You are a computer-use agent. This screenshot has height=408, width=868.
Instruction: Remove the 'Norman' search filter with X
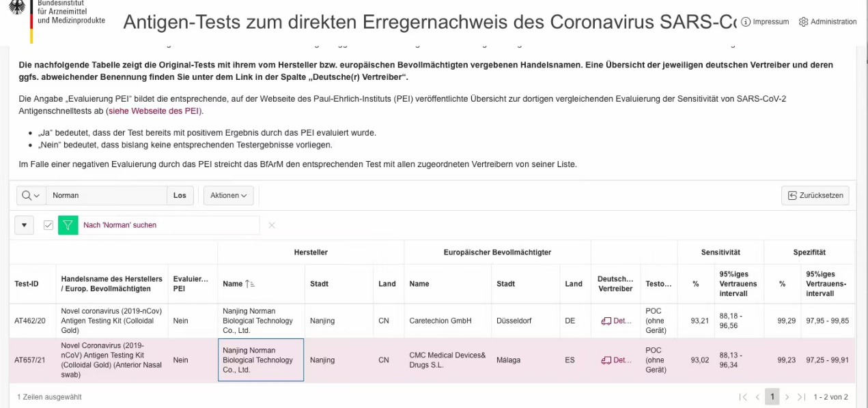[x=272, y=225]
